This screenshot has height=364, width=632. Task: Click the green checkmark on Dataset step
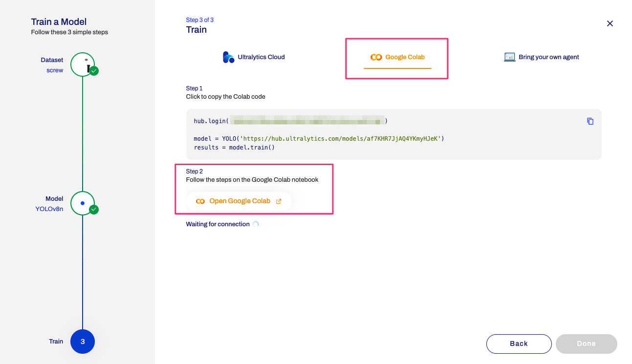pyautogui.click(x=94, y=71)
